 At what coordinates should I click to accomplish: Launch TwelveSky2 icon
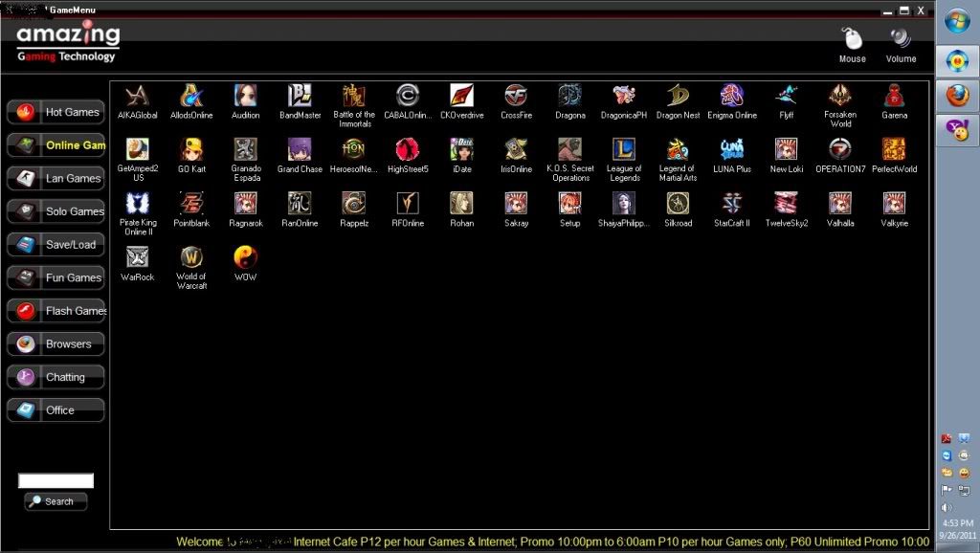coord(787,204)
